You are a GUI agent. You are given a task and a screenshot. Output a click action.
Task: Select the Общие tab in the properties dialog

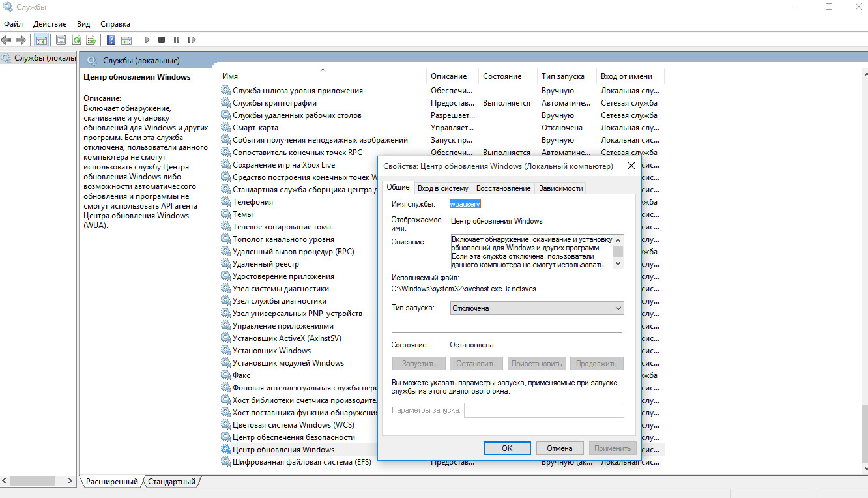398,187
